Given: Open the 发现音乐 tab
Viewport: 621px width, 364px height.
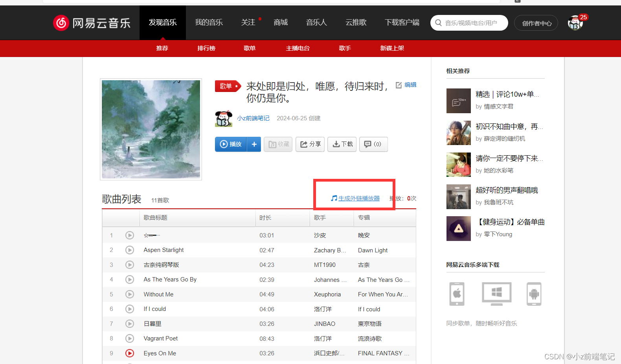Looking at the screenshot, I should (163, 22).
